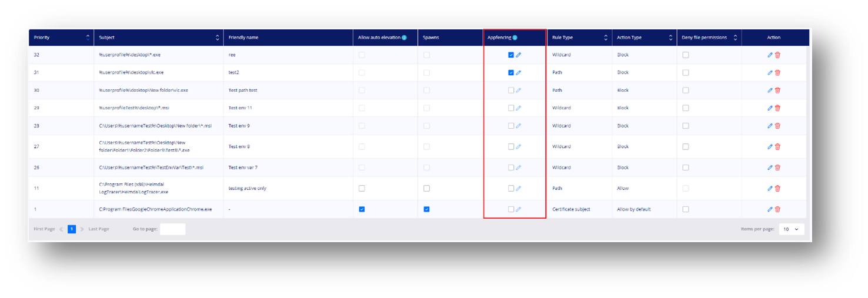
Task: Uncheck Appfencing for priority 32 rule
Action: point(511,55)
